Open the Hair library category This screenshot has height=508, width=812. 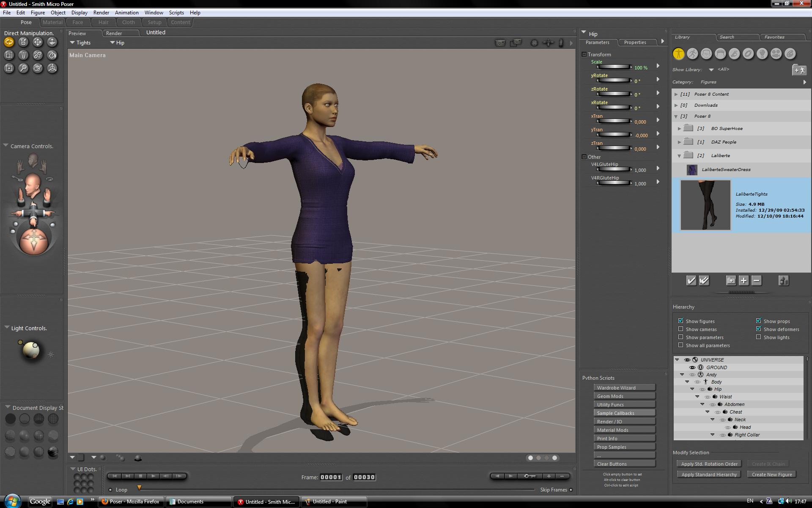(x=721, y=54)
